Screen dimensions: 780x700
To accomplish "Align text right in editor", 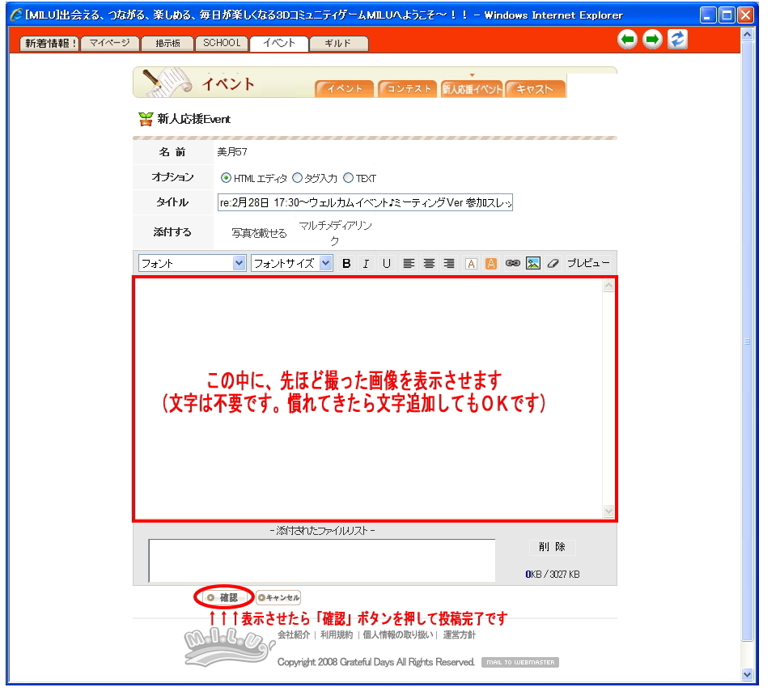I will (x=449, y=263).
